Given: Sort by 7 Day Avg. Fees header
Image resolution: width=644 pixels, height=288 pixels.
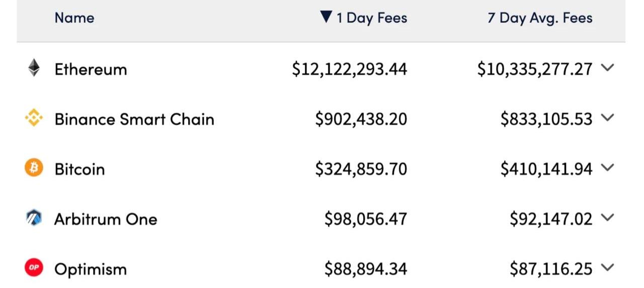Looking at the screenshot, I should coord(540,18).
